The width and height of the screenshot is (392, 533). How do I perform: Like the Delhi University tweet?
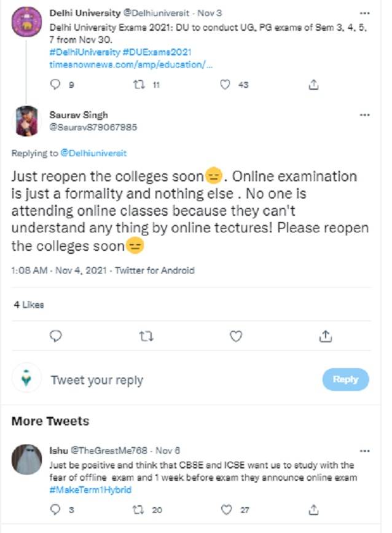[225, 85]
